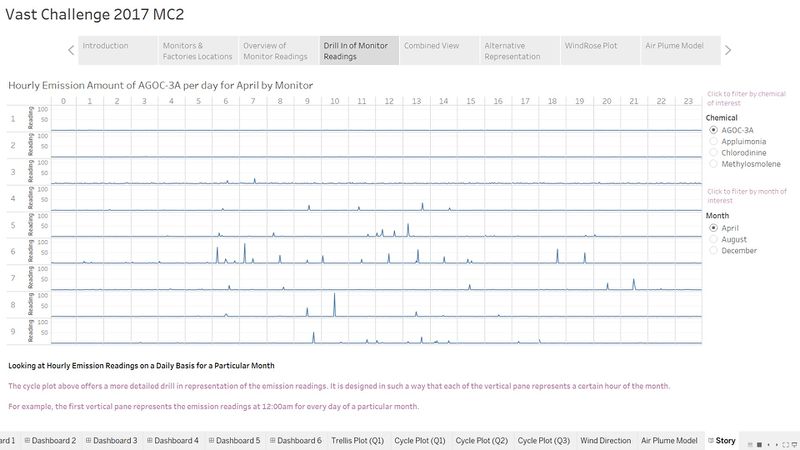The image size is (800, 450).
Task: Switch to Dashboard 3 sheet tab
Action: click(112, 440)
